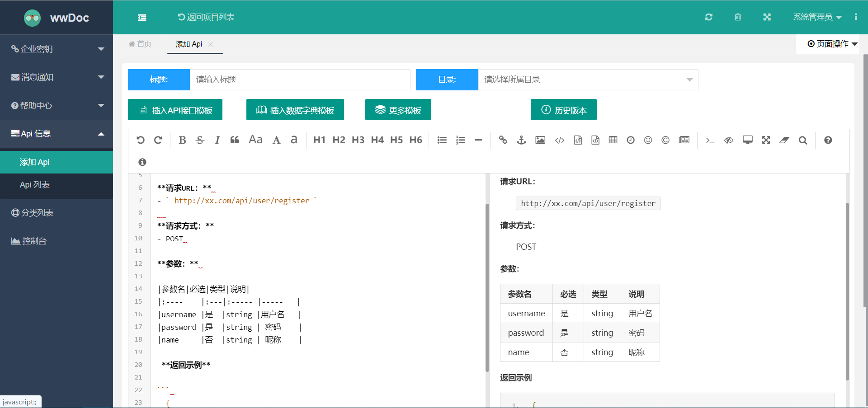Insert HTML entity via copyright icon
The width and height of the screenshot is (868, 408).
click(665, 140)
